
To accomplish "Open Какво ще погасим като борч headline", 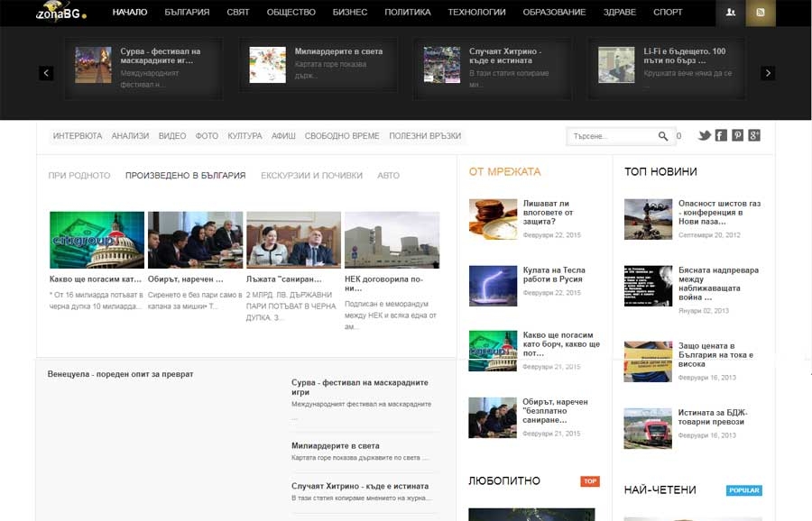I will 561,344.
